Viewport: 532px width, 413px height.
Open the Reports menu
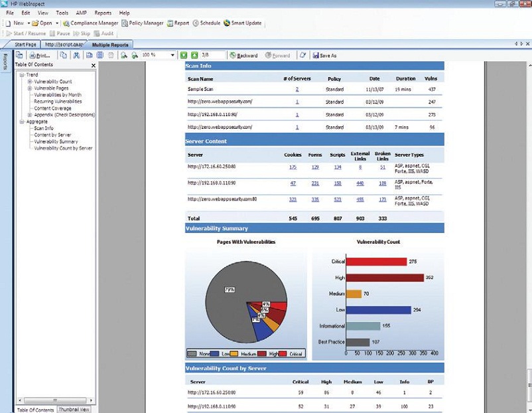[103, 13]
